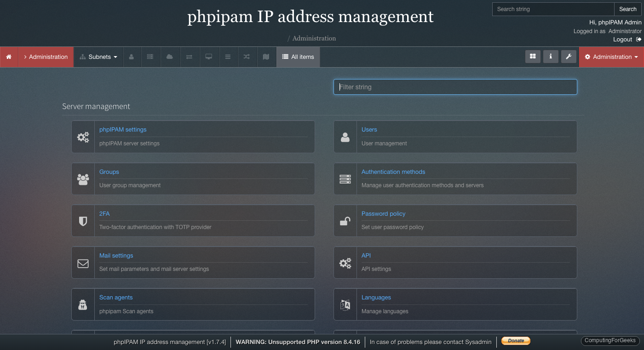Select the monitor-shaped Racks icon
The height and width of the screenshot is (350, 644).
209,57
